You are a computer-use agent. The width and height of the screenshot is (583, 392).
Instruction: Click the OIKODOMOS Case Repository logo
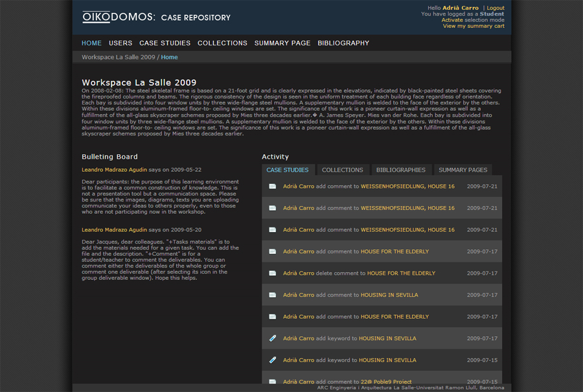(x=156, y=17)
